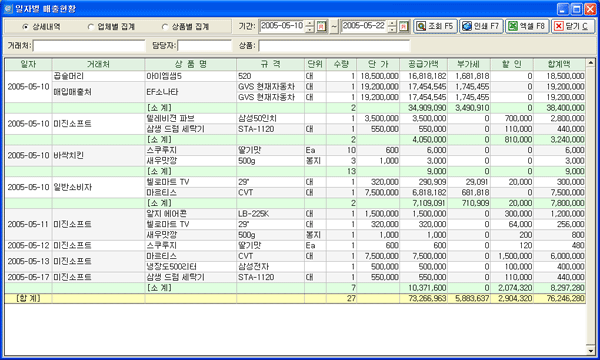Click the 상품 input field

click(334, 46)
